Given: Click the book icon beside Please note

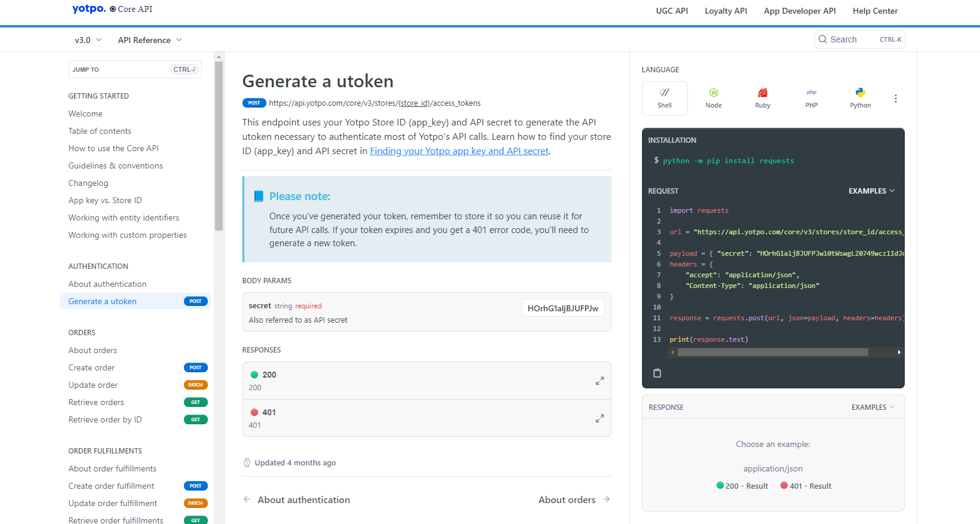Looking at the screenshot, I should 259,197.
